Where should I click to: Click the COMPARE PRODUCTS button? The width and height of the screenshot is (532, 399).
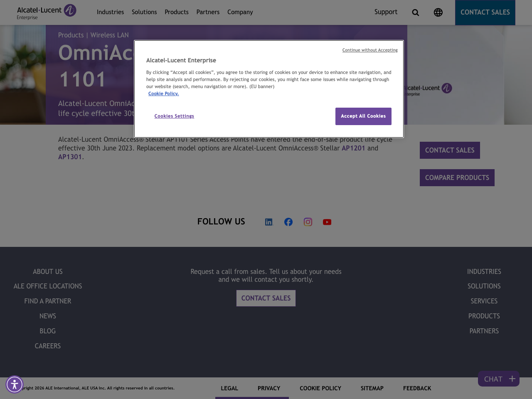457,177
